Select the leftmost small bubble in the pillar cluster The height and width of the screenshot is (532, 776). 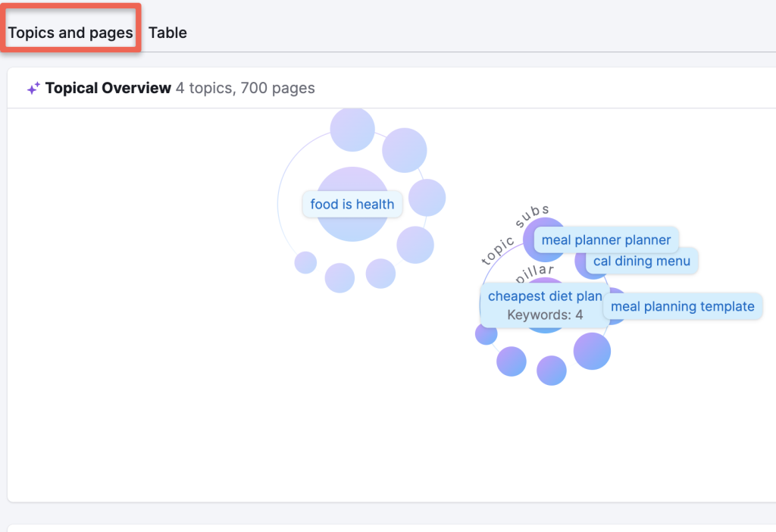coord(486,333)
